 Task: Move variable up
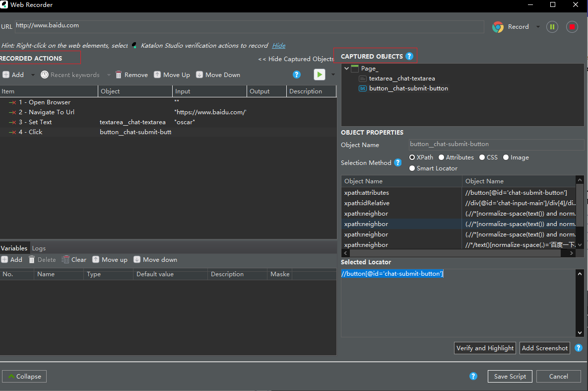(x=110, y=259)
